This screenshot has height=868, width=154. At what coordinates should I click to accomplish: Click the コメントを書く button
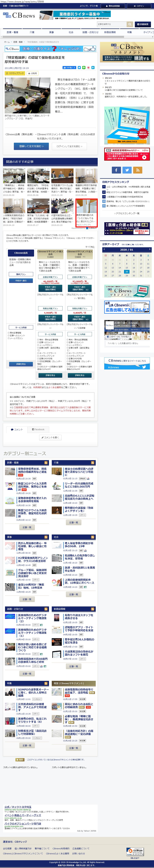click(x=51, y=437)
